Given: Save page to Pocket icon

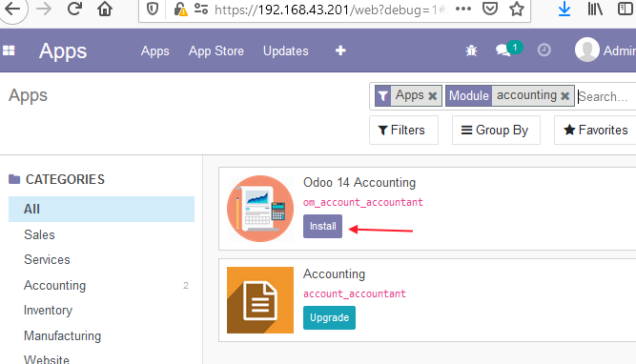Looking at the screenshot, I should click(x=490, y=9).
